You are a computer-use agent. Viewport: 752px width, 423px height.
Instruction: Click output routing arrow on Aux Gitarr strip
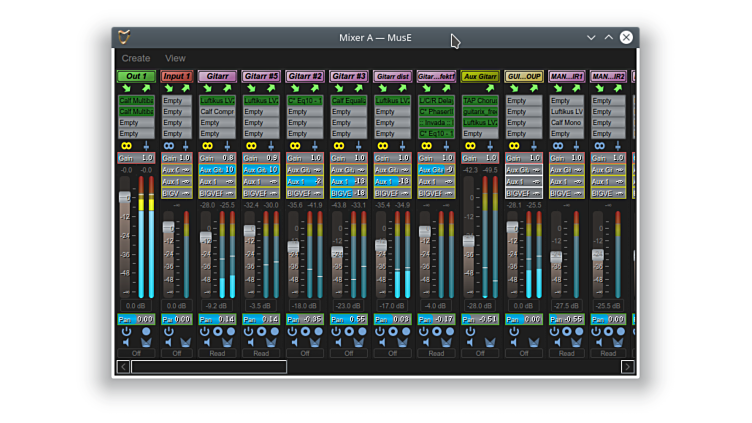[x=491, y=89]
